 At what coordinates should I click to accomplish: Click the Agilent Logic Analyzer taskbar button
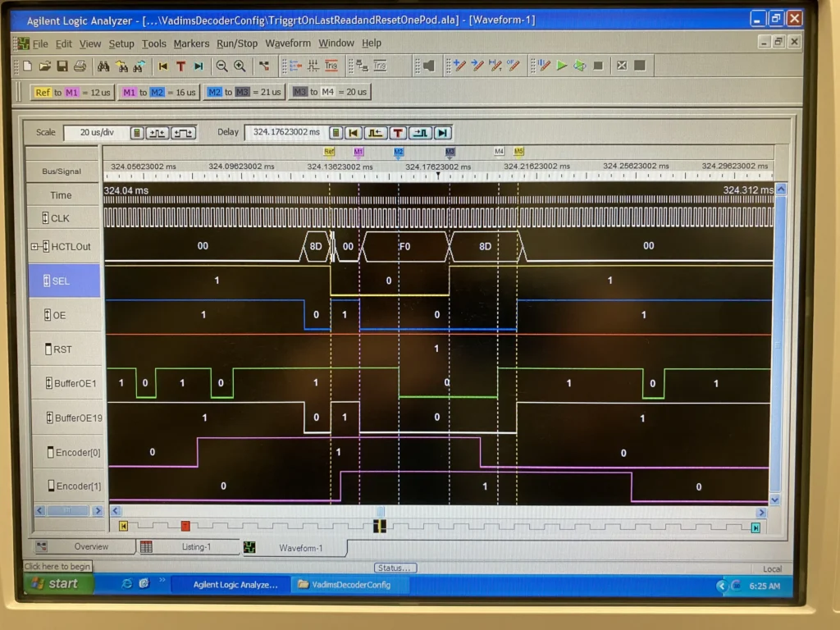231,585
